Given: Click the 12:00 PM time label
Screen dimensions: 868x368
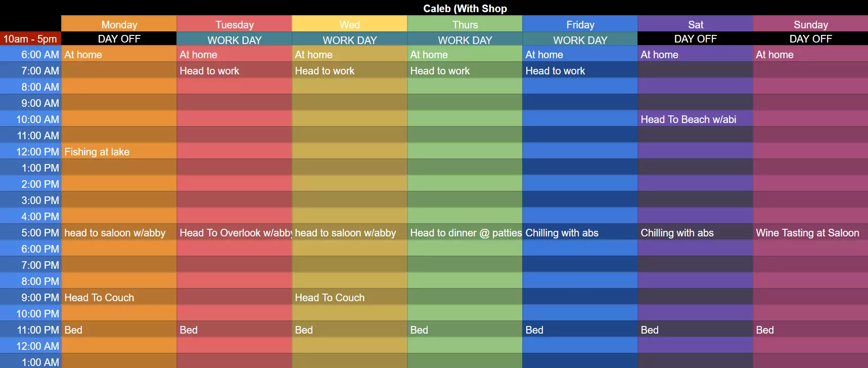Looking at the screenshot, I should click(31, 152).
